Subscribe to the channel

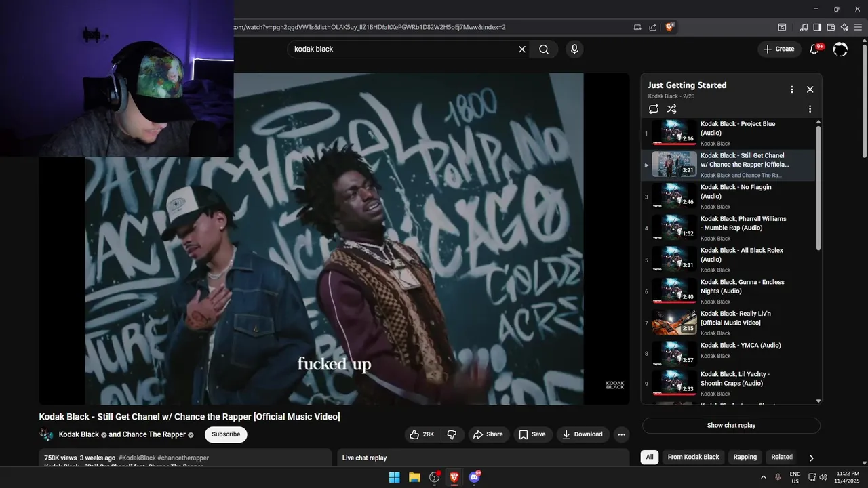[226, 434]
